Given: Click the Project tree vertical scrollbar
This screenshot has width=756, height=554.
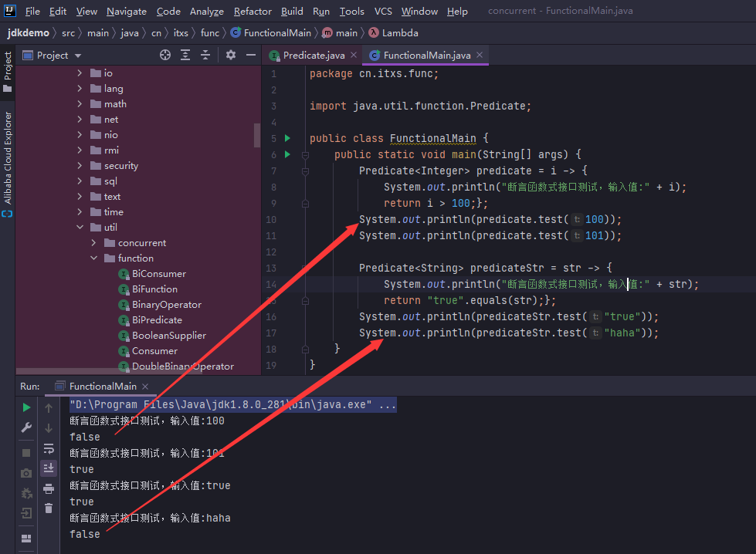Looking at the screenshot, I should point(257,135).
